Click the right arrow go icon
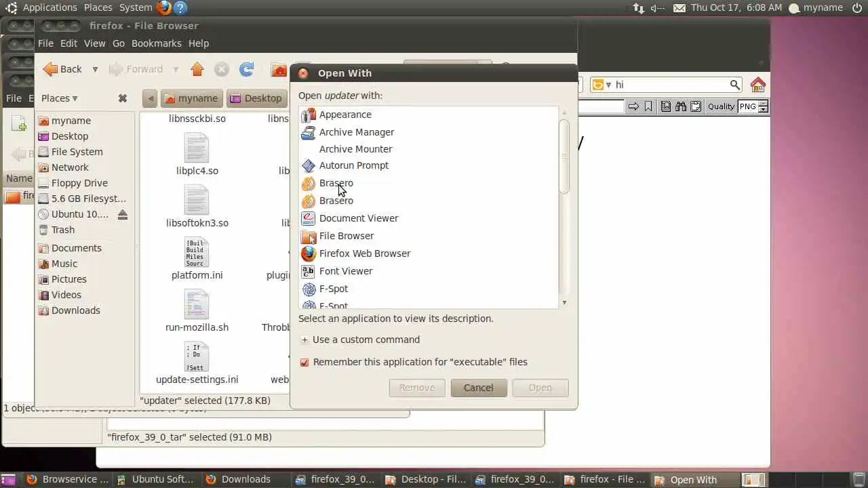The height and width of the screenshot is (488, 868). 633,106
